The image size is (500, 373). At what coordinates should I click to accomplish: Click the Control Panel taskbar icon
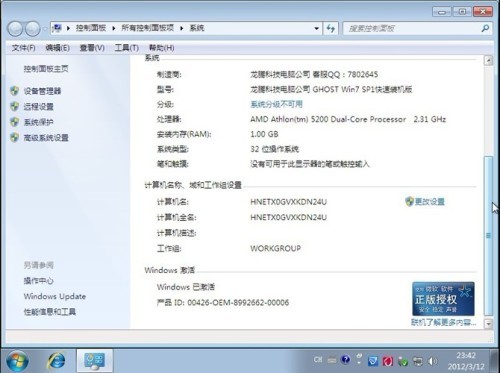94,361
